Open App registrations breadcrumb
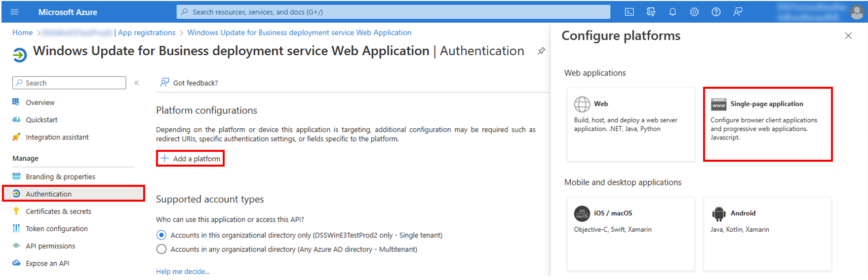 click(x=147, y=33)
